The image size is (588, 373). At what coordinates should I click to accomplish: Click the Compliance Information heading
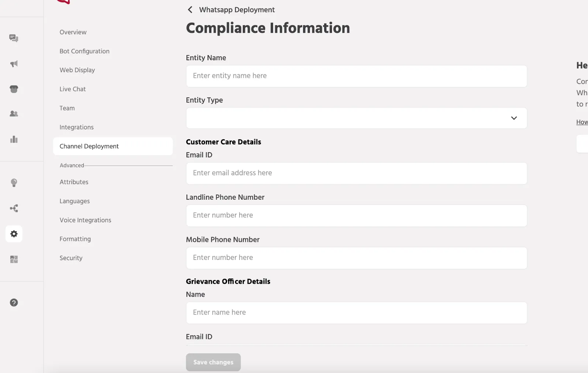[x=268, y=28]
